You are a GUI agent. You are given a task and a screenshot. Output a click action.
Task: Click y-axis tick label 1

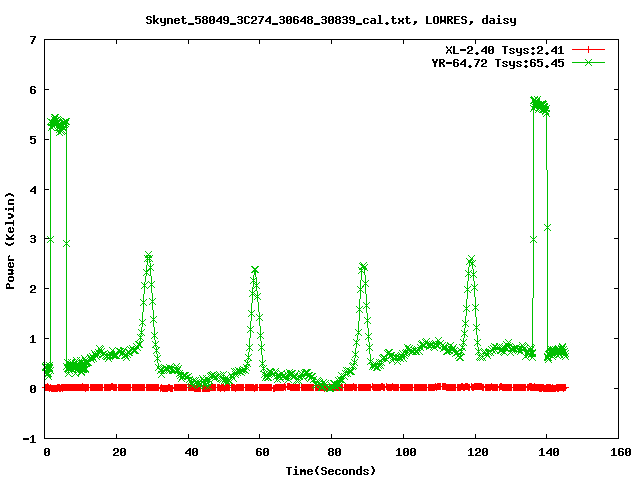tap(33, 339)
